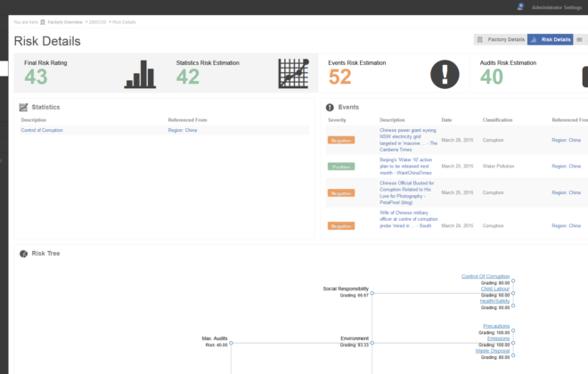Open Administrator Settings
The image size is (588, 374).
click(x=557, y=7)
